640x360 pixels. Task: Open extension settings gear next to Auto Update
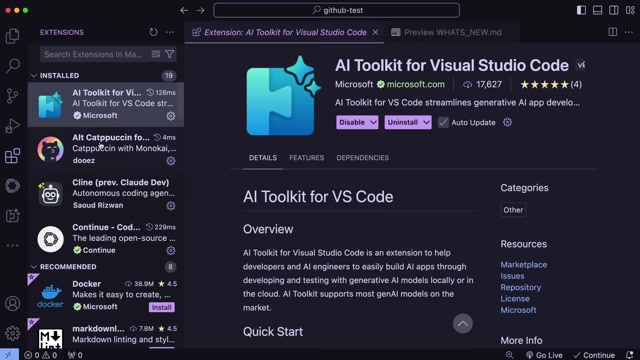click(x=507, y=122)
